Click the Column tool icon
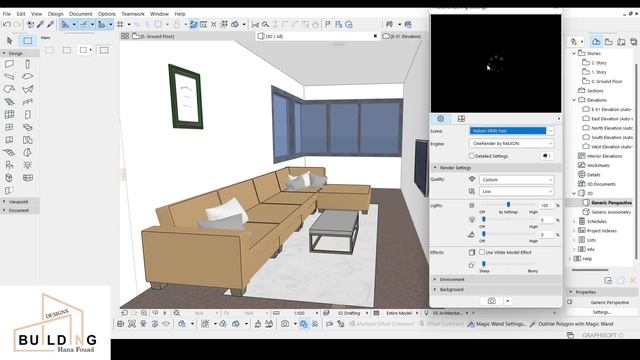Viewport: 640px width, 360px height. (27, 64)
